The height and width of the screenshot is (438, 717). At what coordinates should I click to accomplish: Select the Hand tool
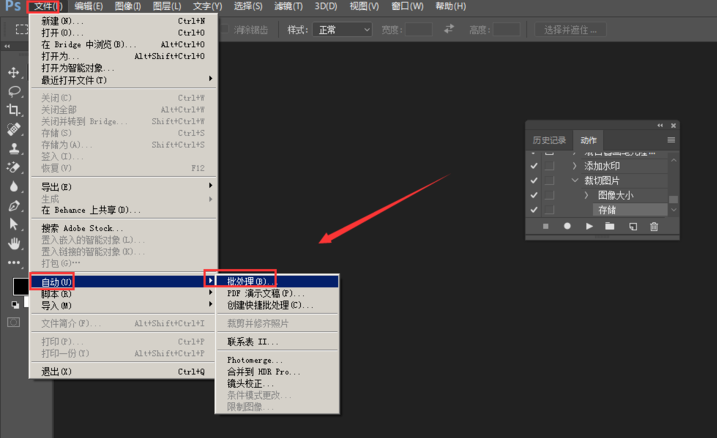pos(14,244)
